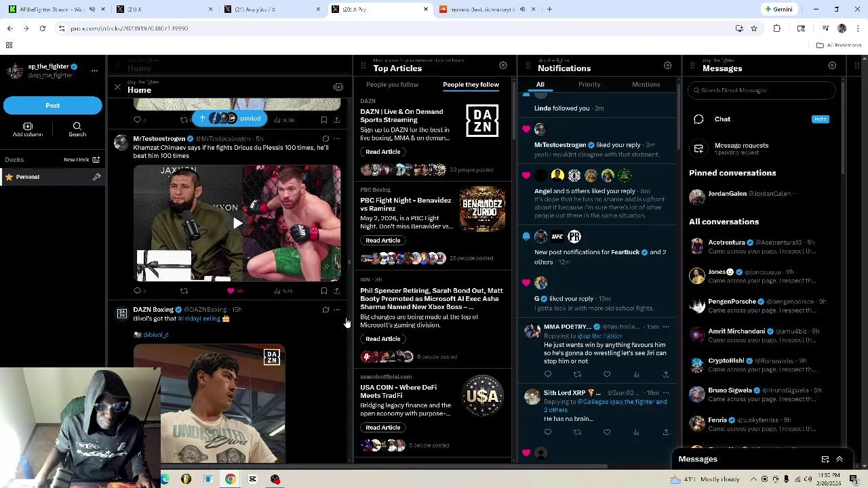
Task: Read Article for USA COIN
Action: pos(382,428)
